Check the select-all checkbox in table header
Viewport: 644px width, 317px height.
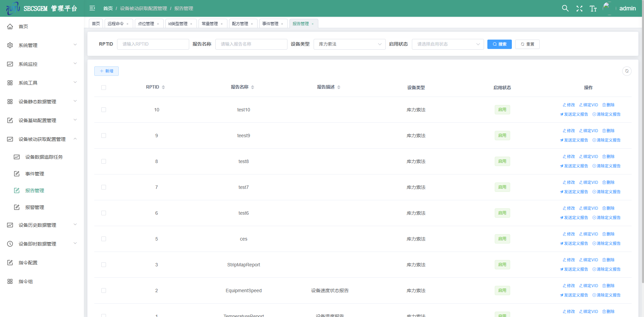click(x=104, y=88)
